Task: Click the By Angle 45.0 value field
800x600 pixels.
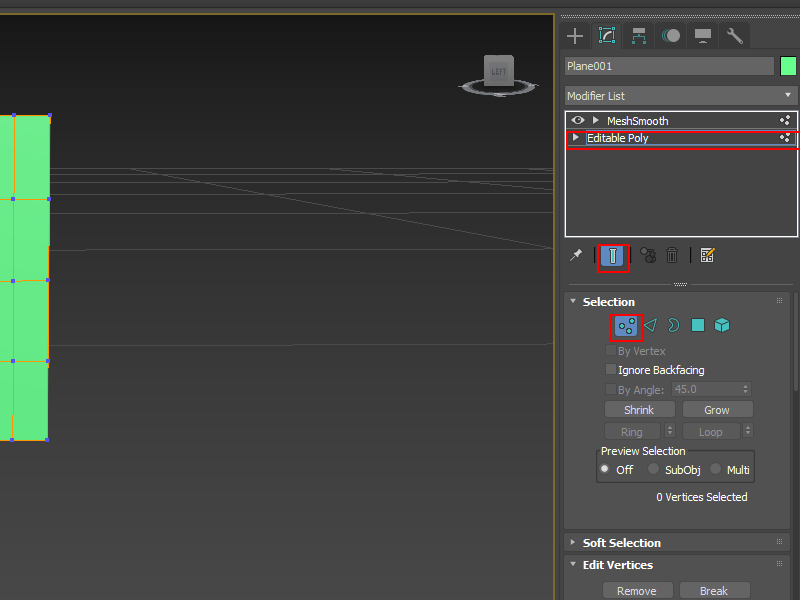Action: coord(706,389)
